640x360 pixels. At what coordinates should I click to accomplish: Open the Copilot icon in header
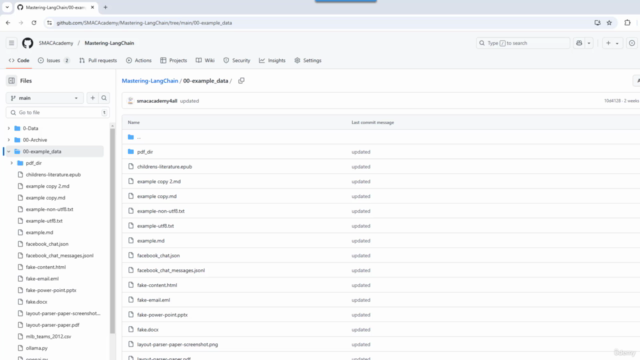pos(579,43)
